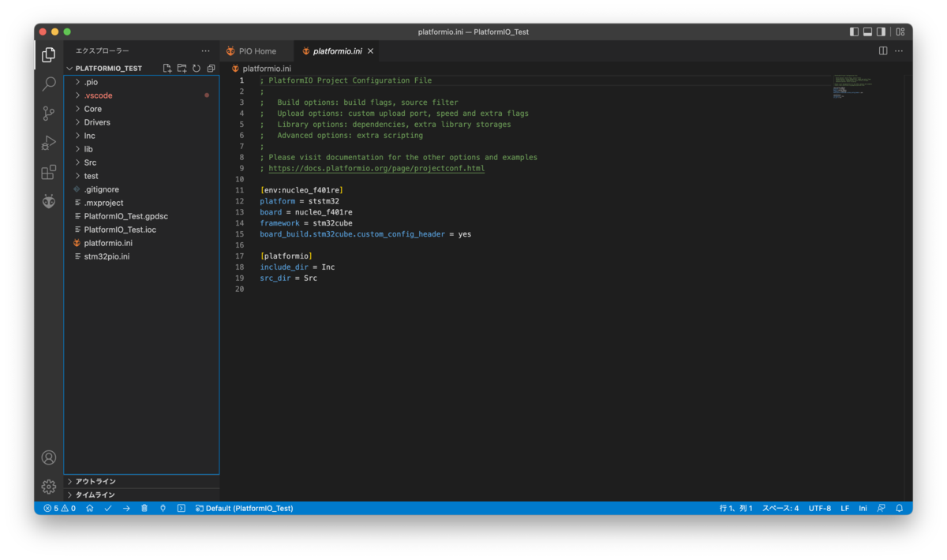Screen dimensions: 947x560
Task: Open the Search view in activity bar
Action: (x=49, y=84)
